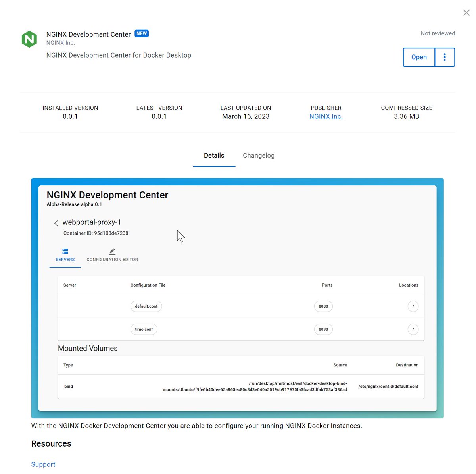Select the Details tab
Viewport: 476px width, 474px height.
(x=214, y=155)
